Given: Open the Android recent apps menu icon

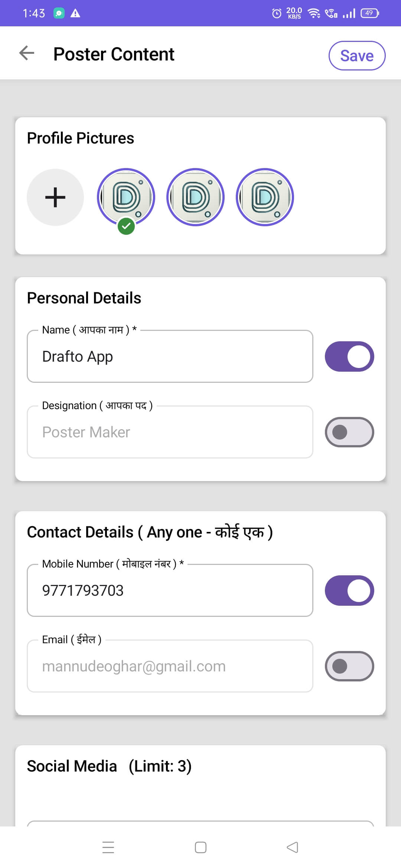Looking at the screenshot, I should point(108,847).
